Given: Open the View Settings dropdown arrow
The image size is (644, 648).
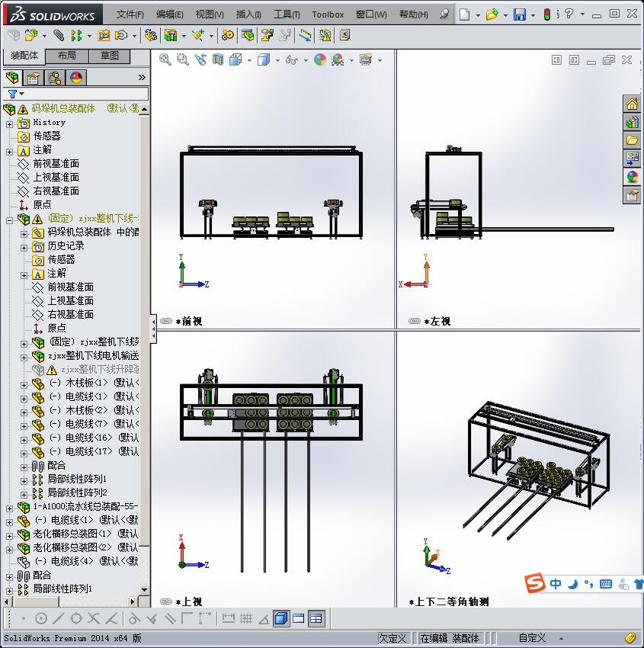Looking at the screenshot, I should (380, 60).
